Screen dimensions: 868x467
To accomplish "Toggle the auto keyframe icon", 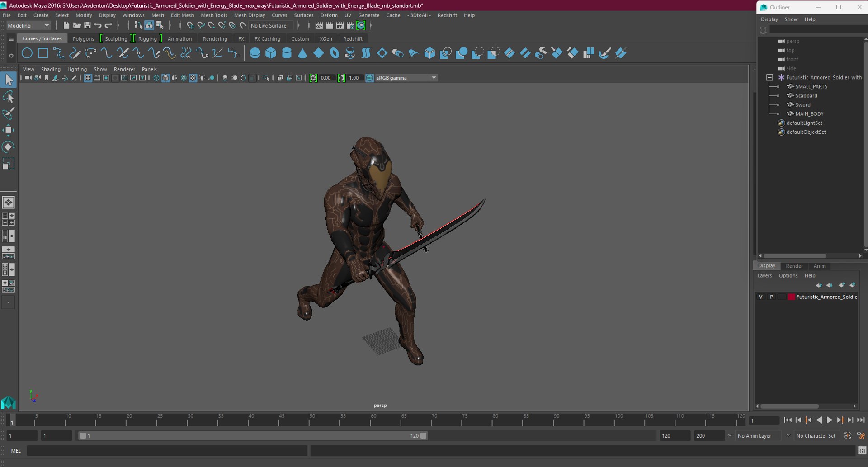I will pyautogui.click(x=848, y=436).
